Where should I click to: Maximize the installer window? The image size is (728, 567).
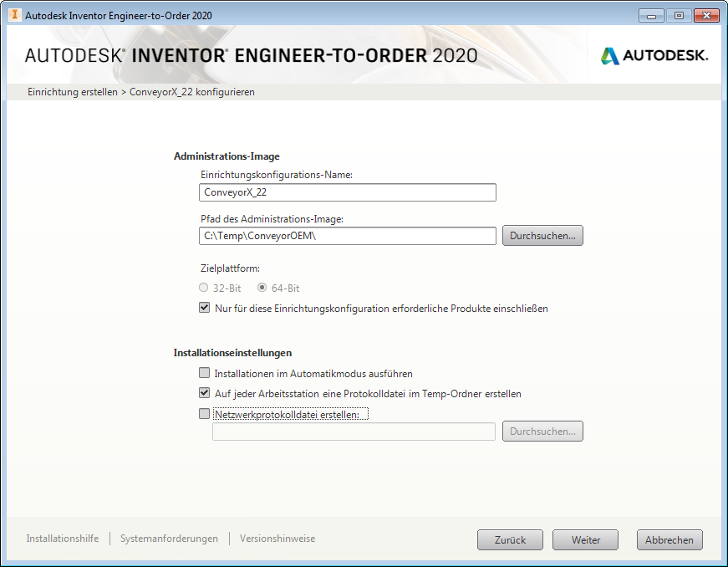tap(679, 16)
